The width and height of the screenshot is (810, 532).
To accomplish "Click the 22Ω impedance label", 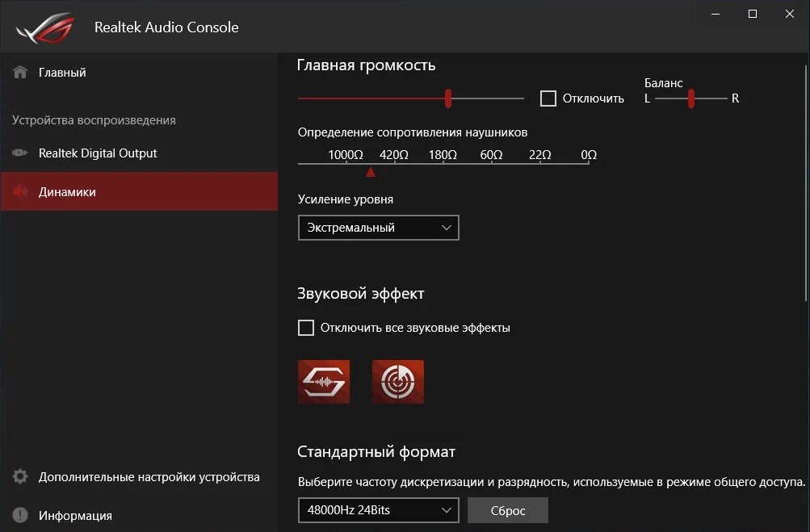I will (x=539, y=154).
